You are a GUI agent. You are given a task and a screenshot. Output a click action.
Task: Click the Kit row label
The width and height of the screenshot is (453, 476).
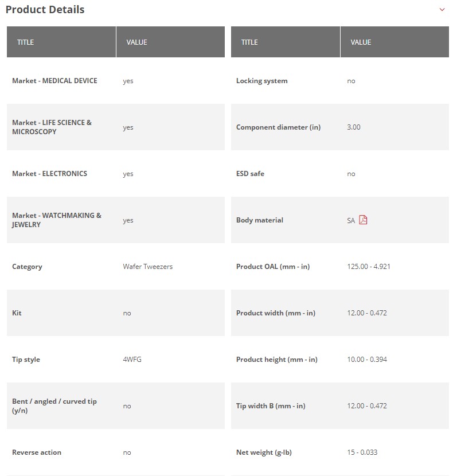click(x=17, y=313)
